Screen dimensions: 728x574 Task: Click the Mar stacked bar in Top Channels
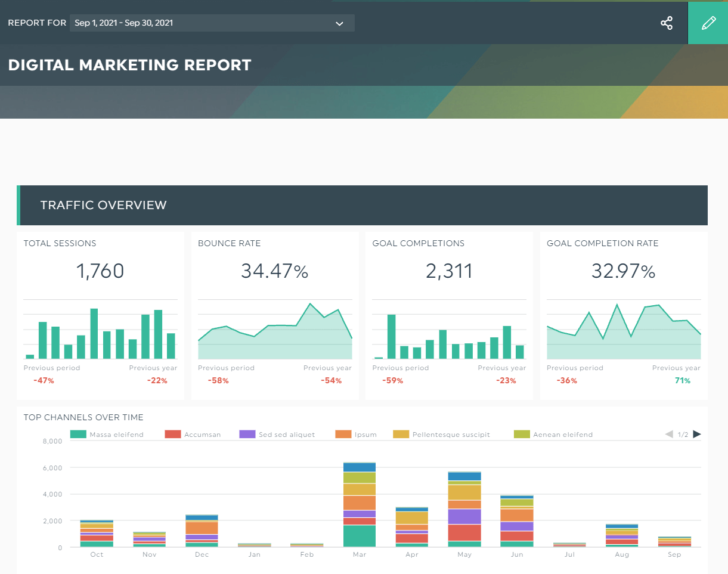[x=360, y=504]
